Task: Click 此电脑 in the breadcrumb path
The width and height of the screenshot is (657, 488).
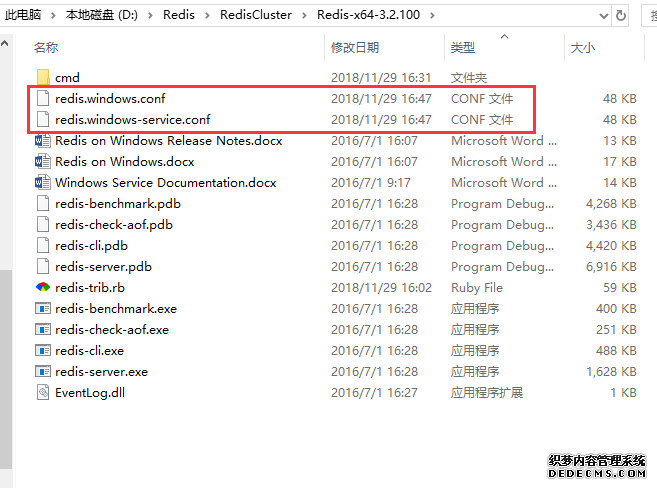Action: point(25,15)
